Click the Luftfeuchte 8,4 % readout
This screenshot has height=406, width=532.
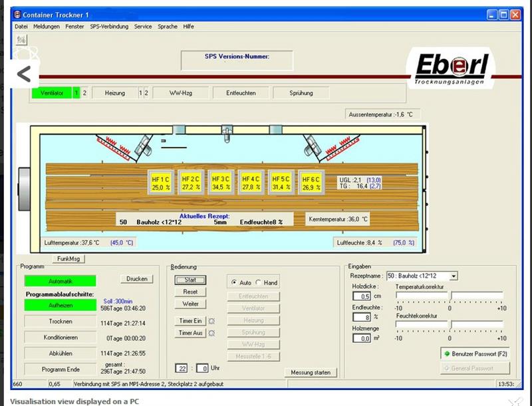pos(376,243)
